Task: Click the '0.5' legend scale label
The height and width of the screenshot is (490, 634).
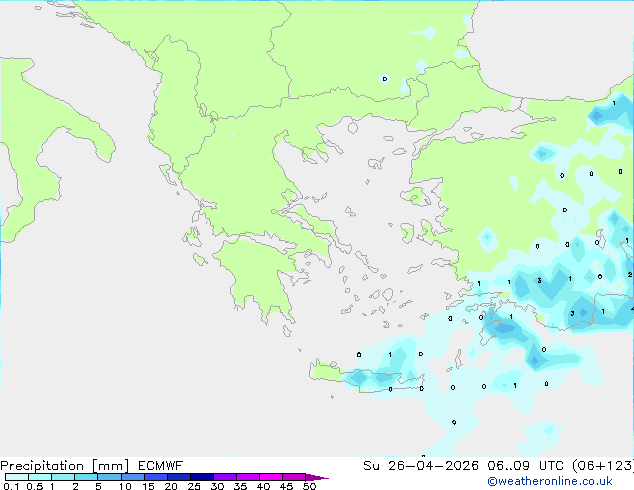Action: coord(35,486)
